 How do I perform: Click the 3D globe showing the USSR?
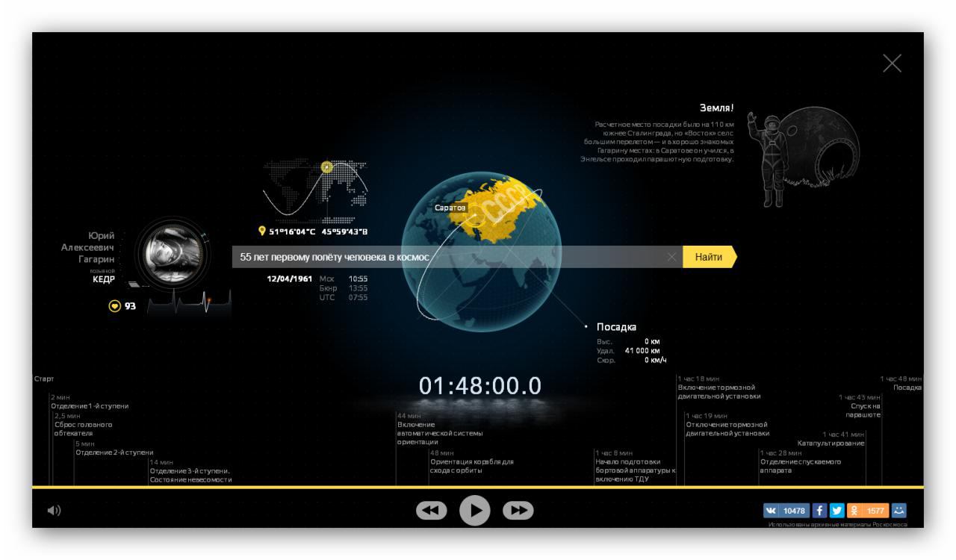pyautogui.click(x=481, y=252)
